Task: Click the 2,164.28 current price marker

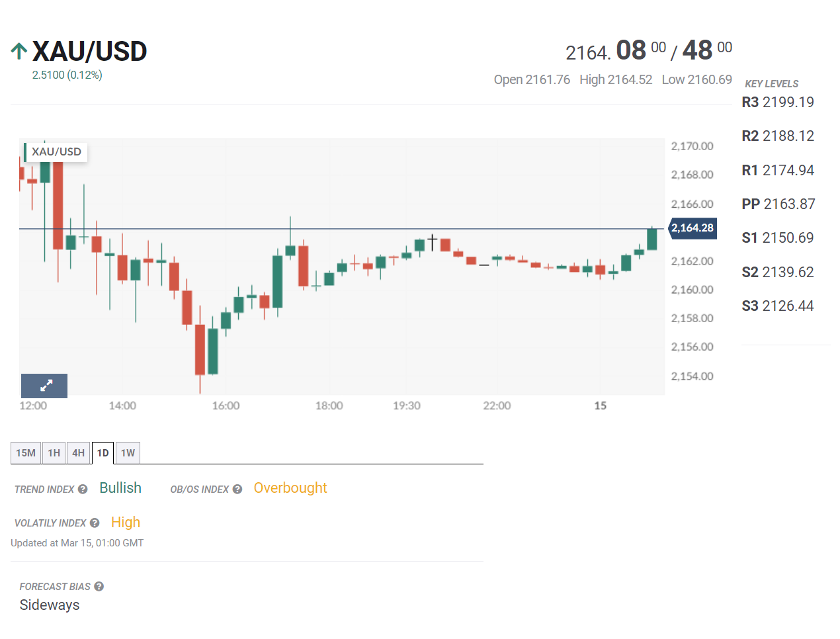Action: pyautogui.click(x=693, y=228)
